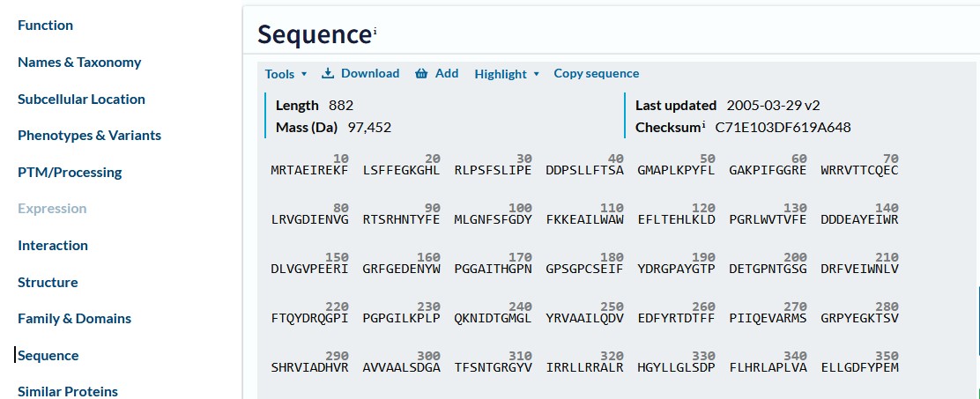Expand the Highlight dropdown
The image size is (980, 399).
[507, 74]
